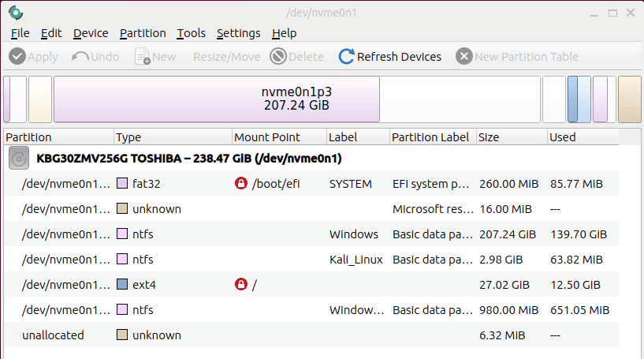Click the New Partition Table label
Image resolution: width=644 pixels, height=359 pixels.
tap(527, 56)
